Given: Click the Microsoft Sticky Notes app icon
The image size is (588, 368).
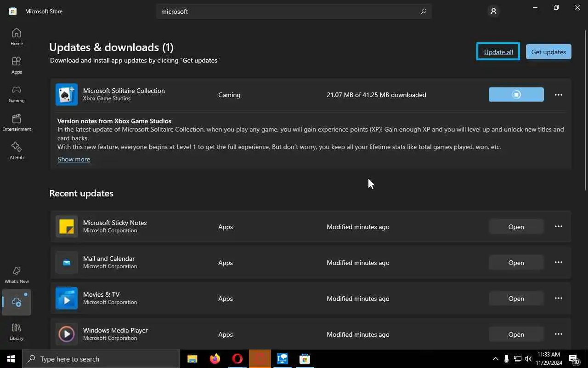Looking at the screenshot, I should click(67, 227).
